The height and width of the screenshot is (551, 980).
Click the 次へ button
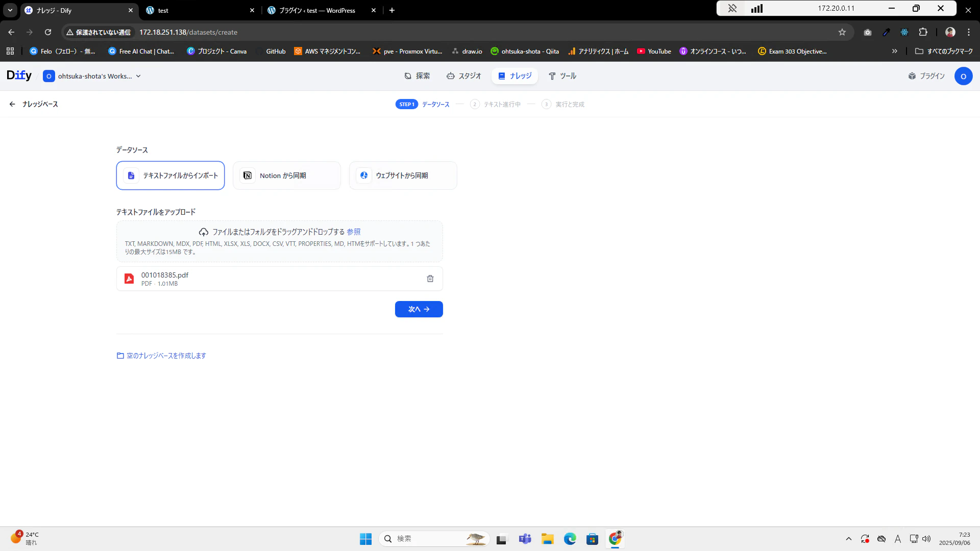[x=419, y=309]
